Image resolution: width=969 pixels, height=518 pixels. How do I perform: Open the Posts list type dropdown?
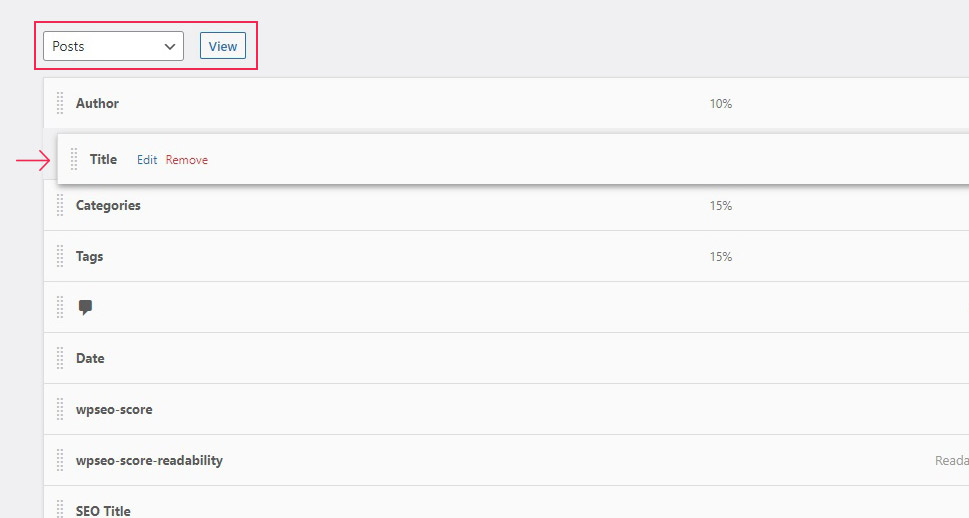113,46
